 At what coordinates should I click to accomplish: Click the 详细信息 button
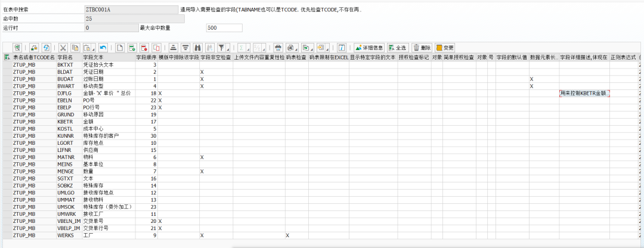tap(369, 48)
